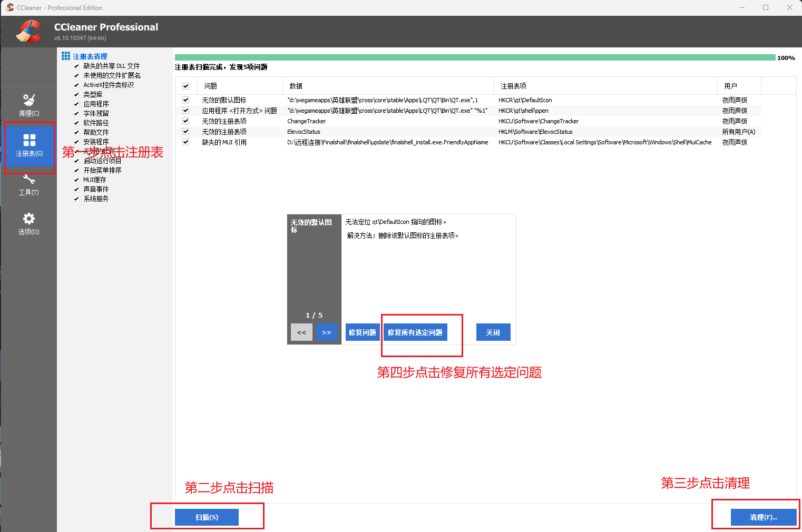Toggle 缺失的共享 DLL 文件 checkbox
Screen dimensions: 802x532
[x=76, y=66]
